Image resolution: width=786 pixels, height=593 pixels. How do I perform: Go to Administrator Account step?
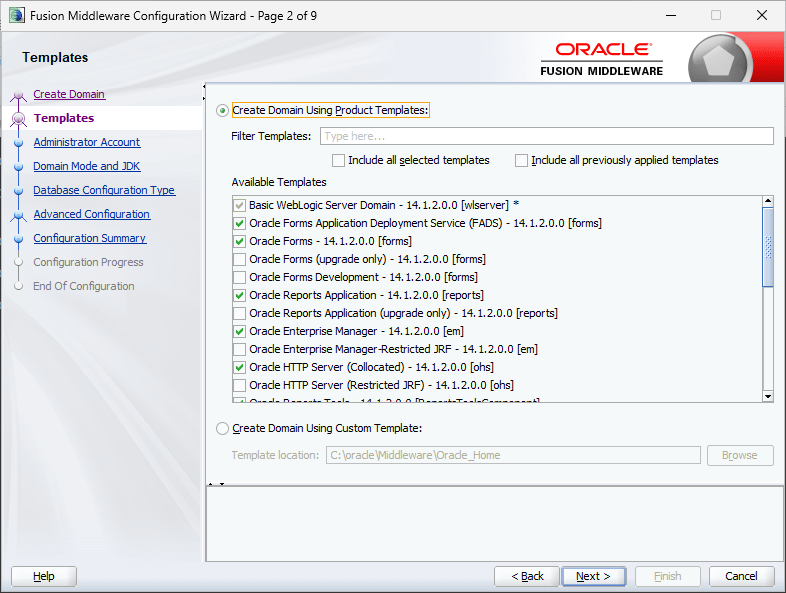coord(87,142)
